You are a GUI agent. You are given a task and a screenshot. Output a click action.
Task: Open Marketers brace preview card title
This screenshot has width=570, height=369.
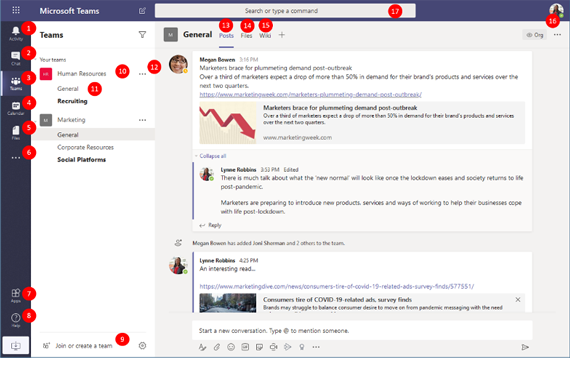[x=340, y=108]
